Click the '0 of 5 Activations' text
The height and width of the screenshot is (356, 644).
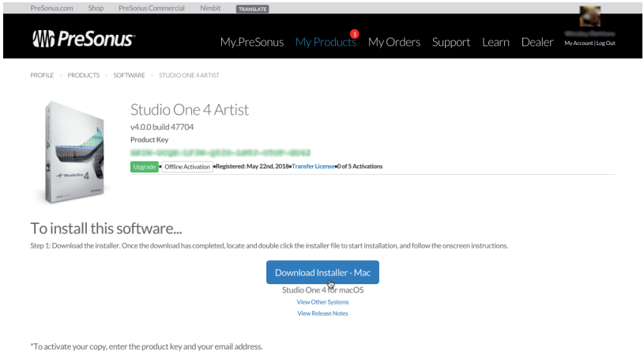tap(360, 166)
